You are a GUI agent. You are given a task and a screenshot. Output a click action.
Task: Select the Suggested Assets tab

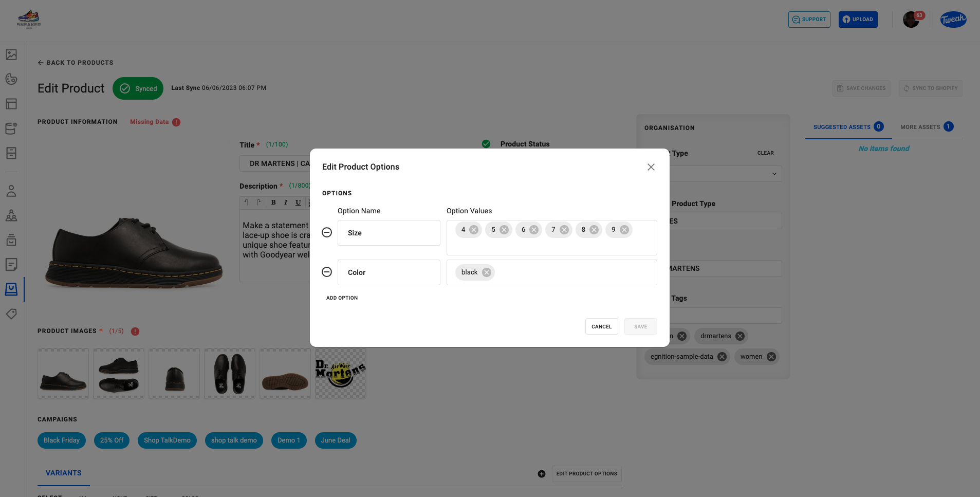(x=848, y=127)
